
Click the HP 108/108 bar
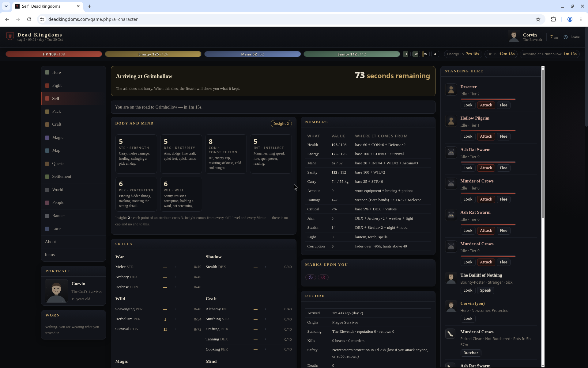tap(54, 54)
